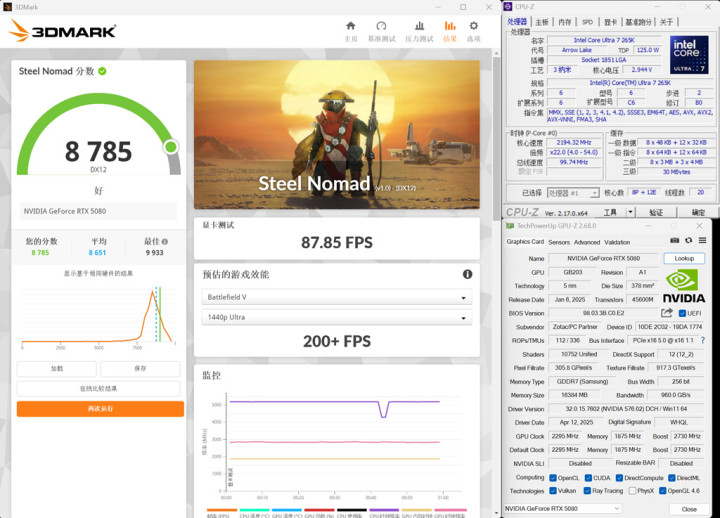Switch to the SPD tab in CPU-Z
This screenshot has height=518, width=720.
tap(586, 21)
